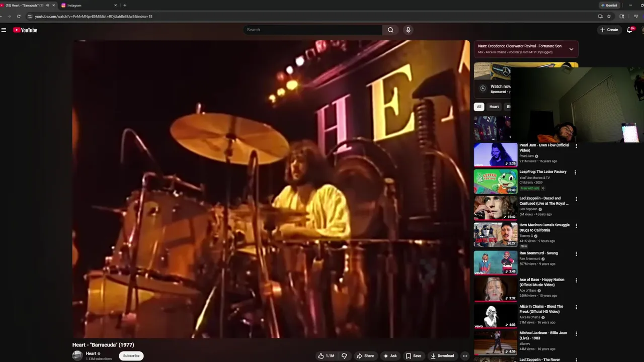View site information icon in address bar
The width and height of the screenshot is (644, 362).
coord(30,16)
